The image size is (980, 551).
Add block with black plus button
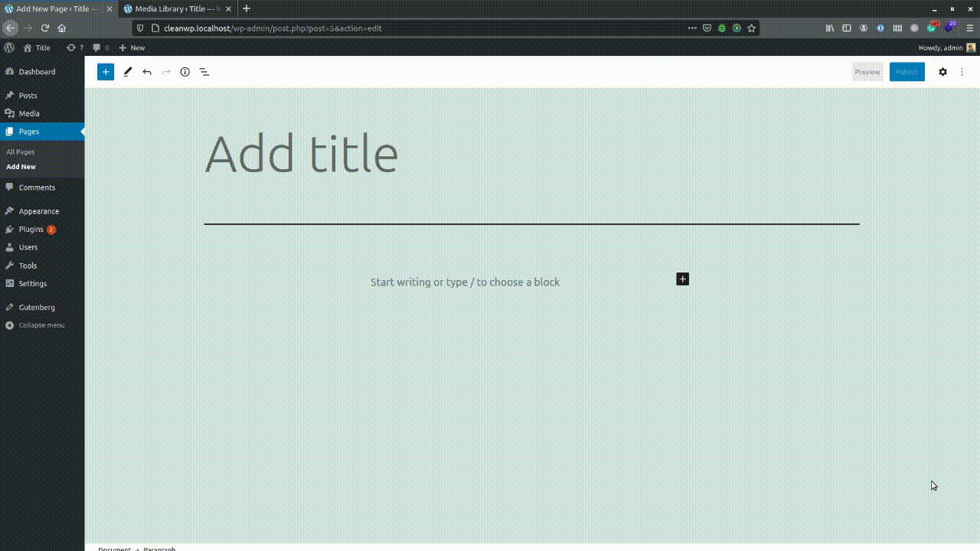click(x=683, y=279)
